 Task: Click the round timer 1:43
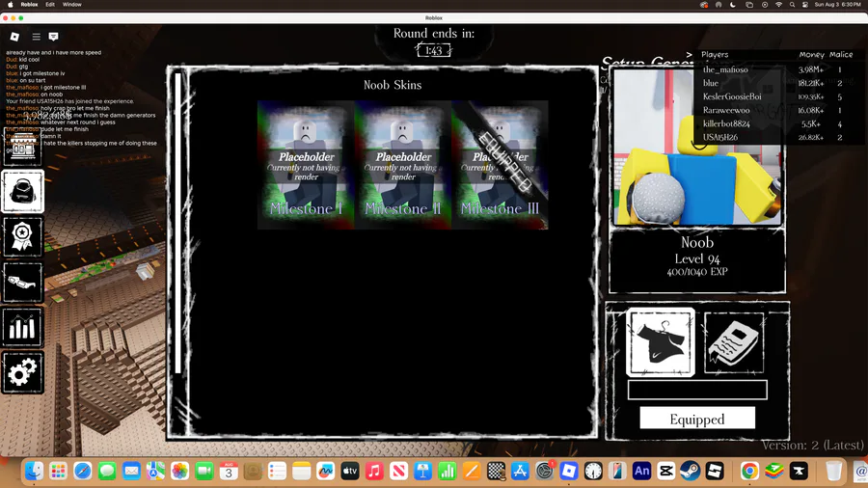[x=433, y=51]
